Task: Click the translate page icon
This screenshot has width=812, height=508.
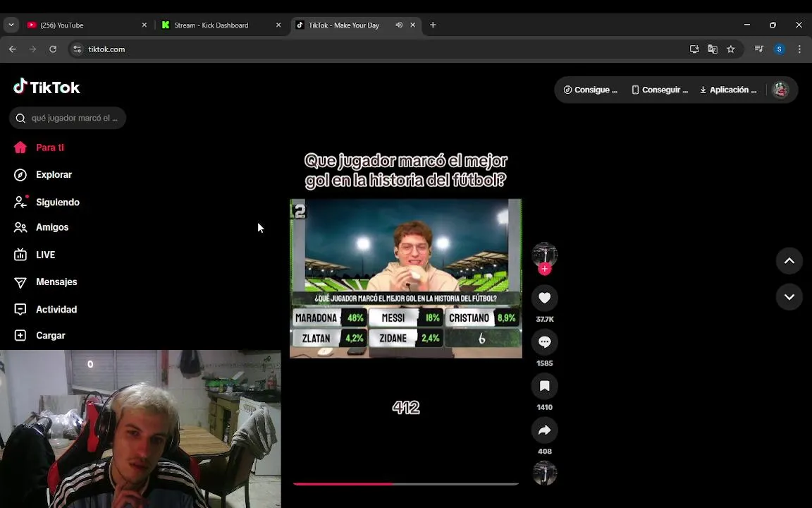Action: point(713,49)
